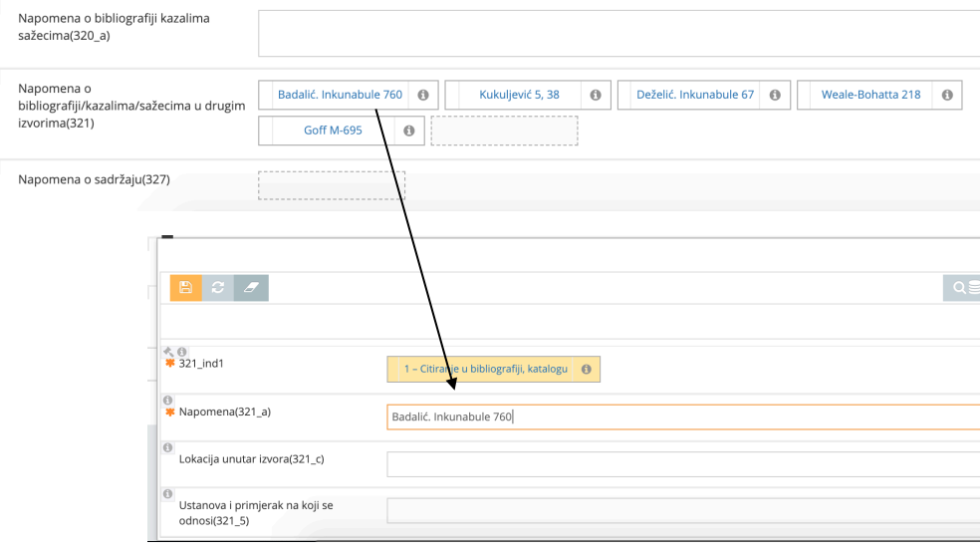Click the 'Napomena o bibliografiji kazalima sažecima(320_a)' label
The height and width of the screenshot is (554, 980).
114,27
